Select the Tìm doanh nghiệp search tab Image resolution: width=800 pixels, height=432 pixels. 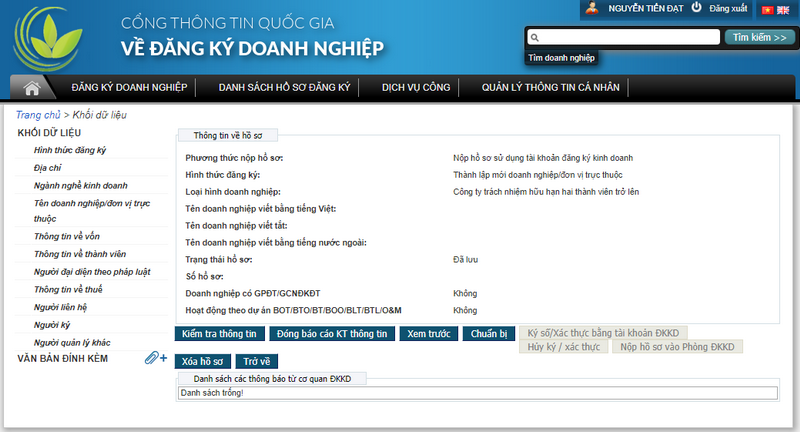(561, 58)
